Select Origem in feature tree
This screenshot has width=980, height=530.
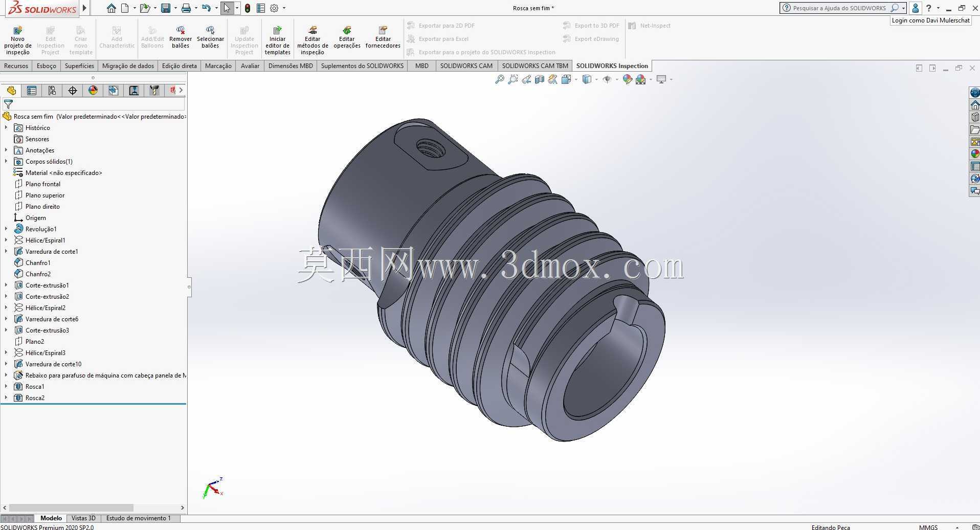click(36, 217)
